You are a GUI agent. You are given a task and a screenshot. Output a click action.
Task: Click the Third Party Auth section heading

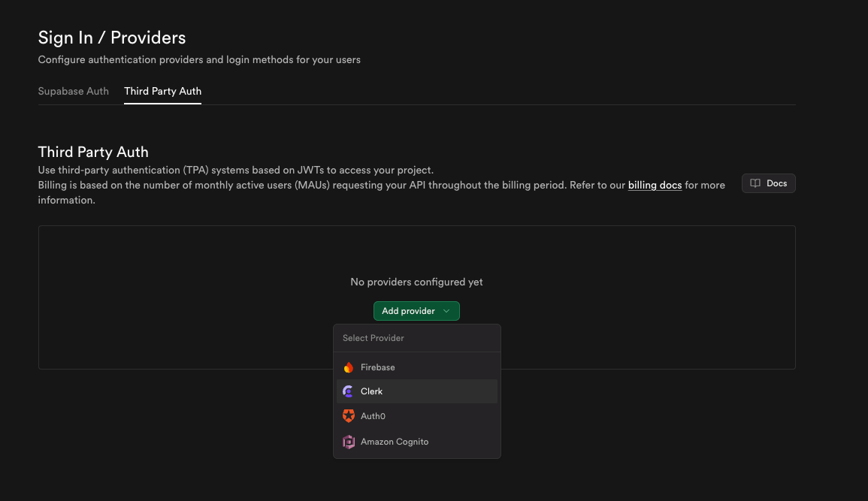[93, 152]
